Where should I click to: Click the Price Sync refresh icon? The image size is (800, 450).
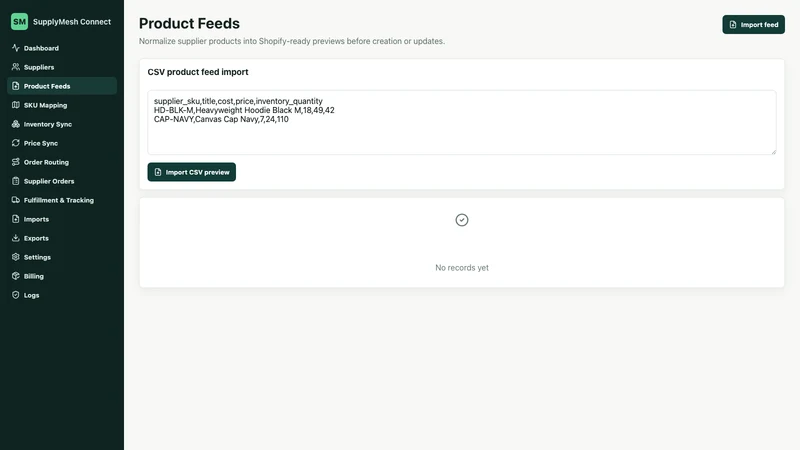pos(16,143)
